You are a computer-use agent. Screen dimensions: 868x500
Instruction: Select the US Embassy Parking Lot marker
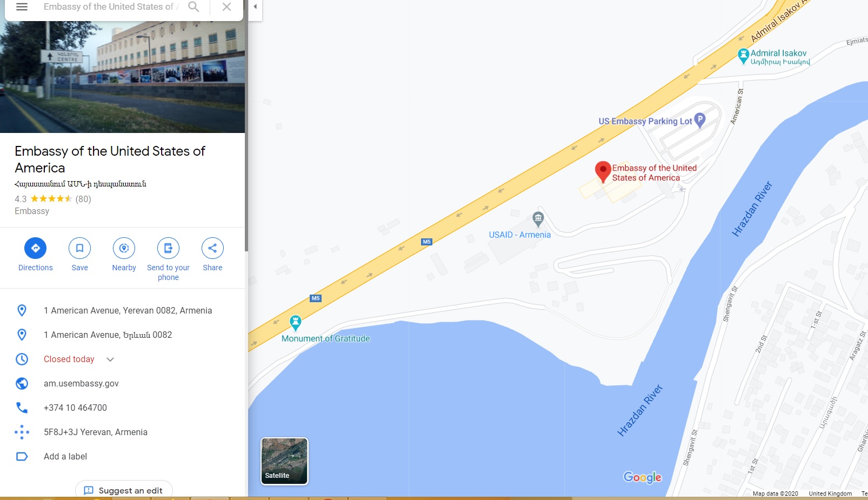click(699, 120)
